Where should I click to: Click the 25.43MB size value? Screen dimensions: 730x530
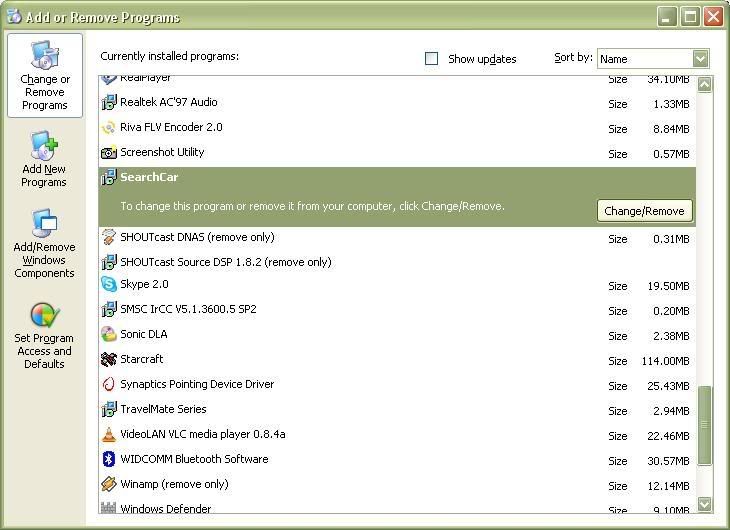pos(668,386)
